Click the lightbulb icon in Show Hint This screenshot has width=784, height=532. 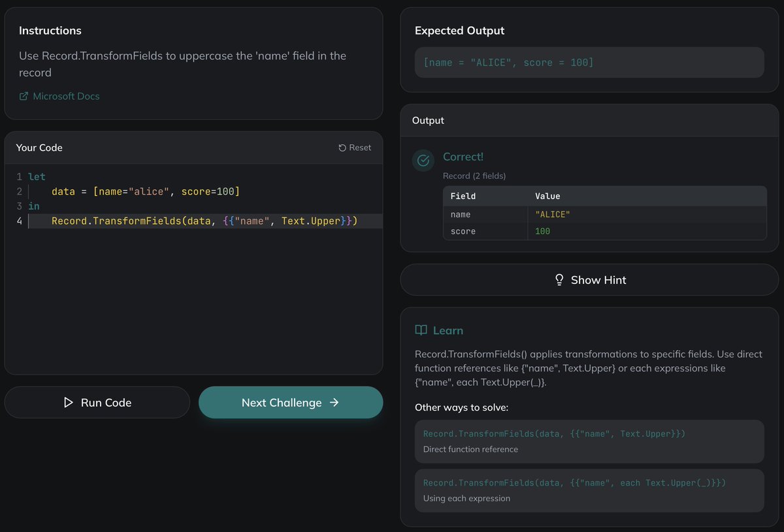pos(559,279)
